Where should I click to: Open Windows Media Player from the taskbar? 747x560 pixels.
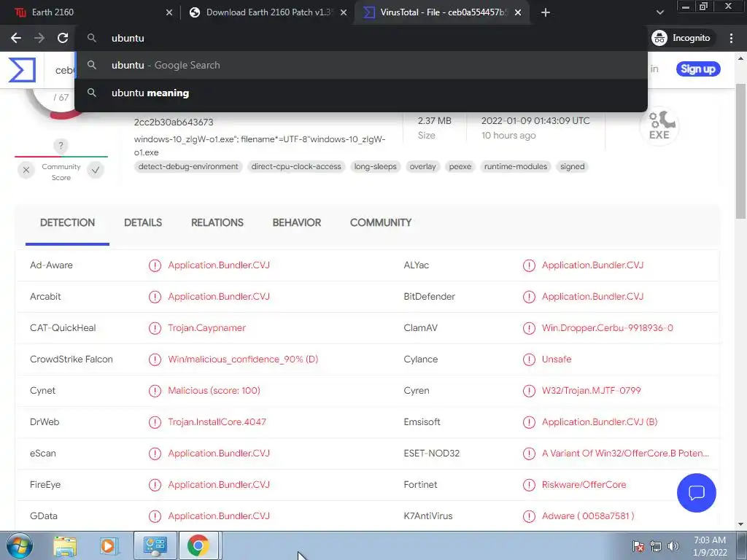(108, 545)
